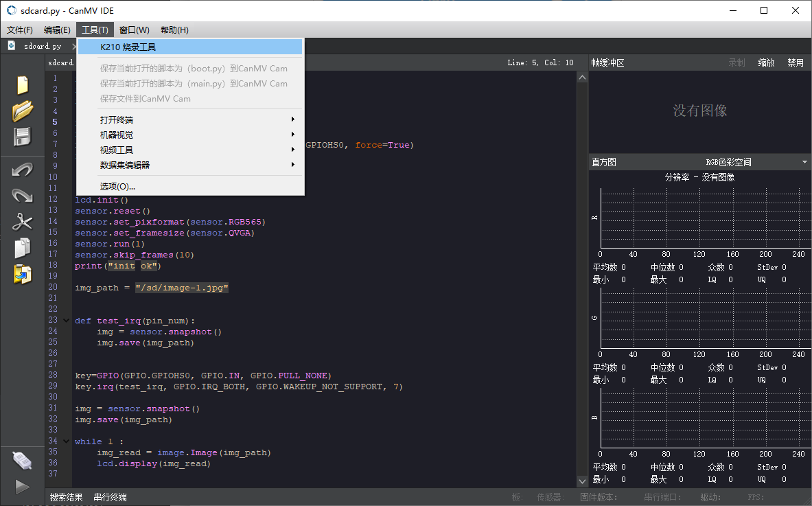
Task: Click the 缩放 frame buffer button
Action: 766,62
